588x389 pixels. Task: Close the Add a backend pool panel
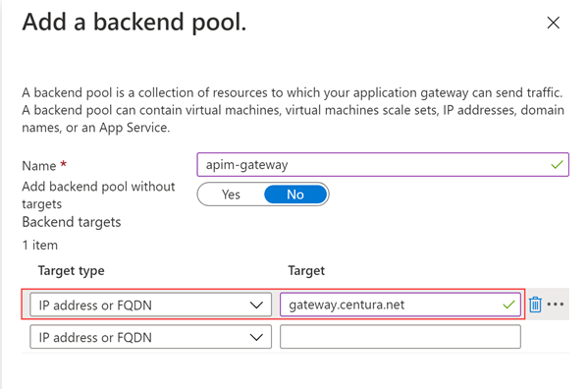click(x=553, y=23)
